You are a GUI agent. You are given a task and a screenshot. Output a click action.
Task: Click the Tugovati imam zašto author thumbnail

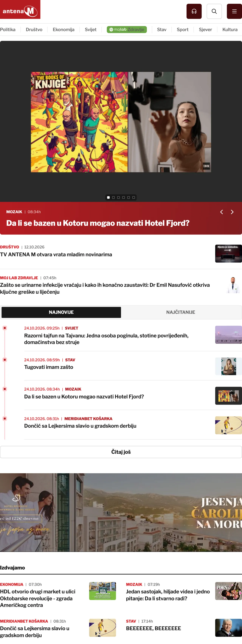click(228, 366)
